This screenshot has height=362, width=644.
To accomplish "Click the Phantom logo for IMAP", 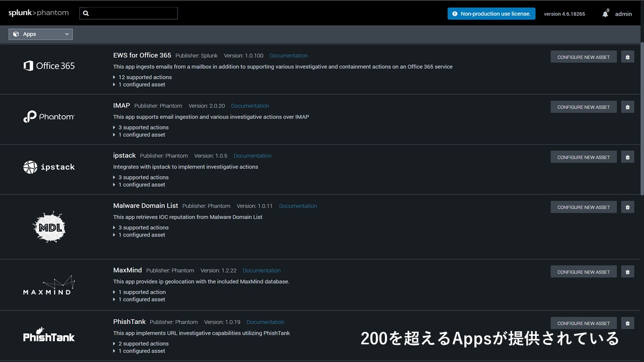I will point(49,117).
